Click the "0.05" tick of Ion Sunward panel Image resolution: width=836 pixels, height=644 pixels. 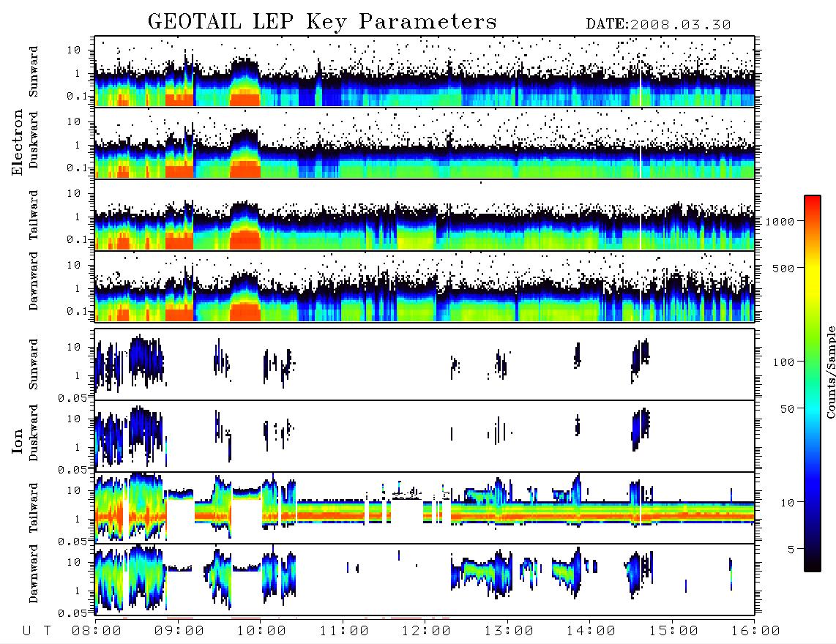click(72, 398)
